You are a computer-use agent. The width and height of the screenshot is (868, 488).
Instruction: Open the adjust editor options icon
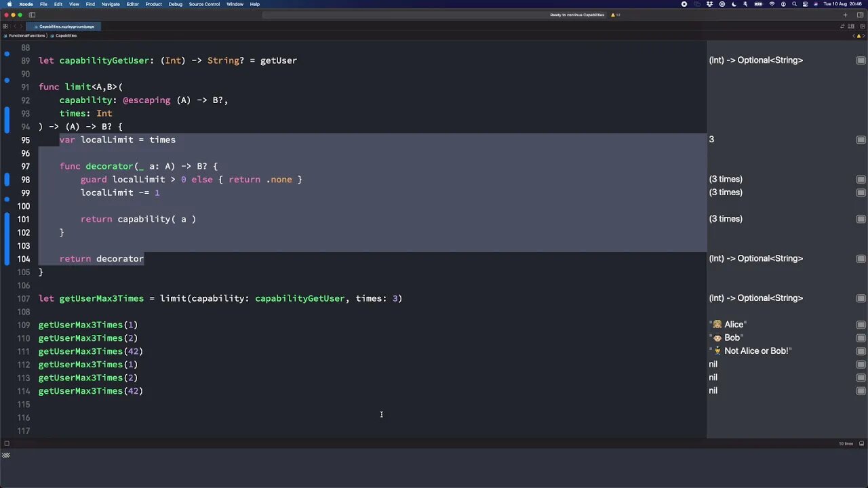coord(851,26)
